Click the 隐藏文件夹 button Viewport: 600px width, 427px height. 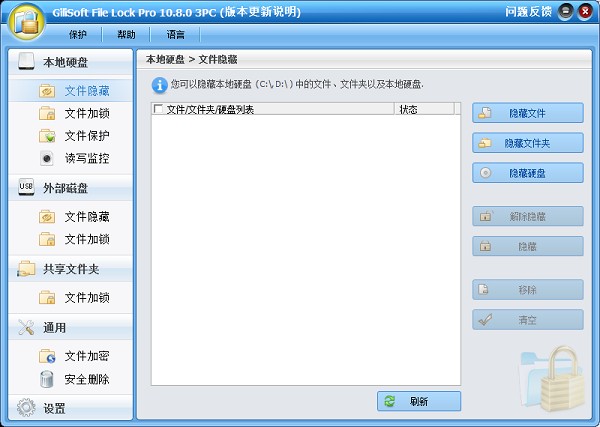(527, 143)
